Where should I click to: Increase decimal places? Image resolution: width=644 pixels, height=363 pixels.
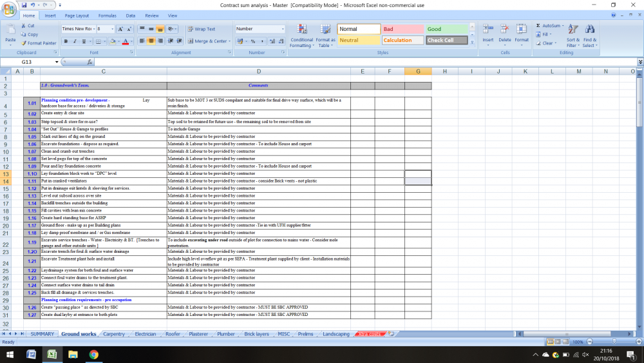(272, 41)
